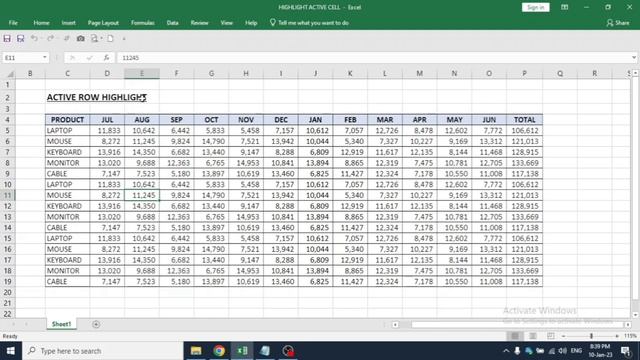Click the ACTIVE ROW HIGHLIGHT title cell

pos(97,98)
